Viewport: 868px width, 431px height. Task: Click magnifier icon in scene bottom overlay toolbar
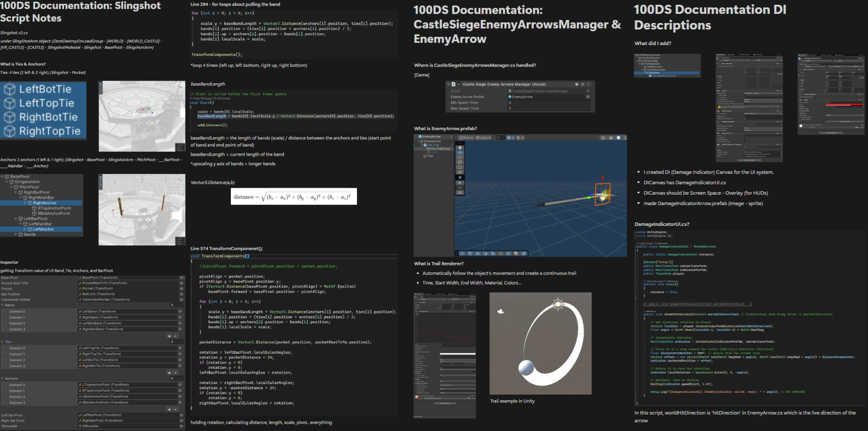click(501, 254)
